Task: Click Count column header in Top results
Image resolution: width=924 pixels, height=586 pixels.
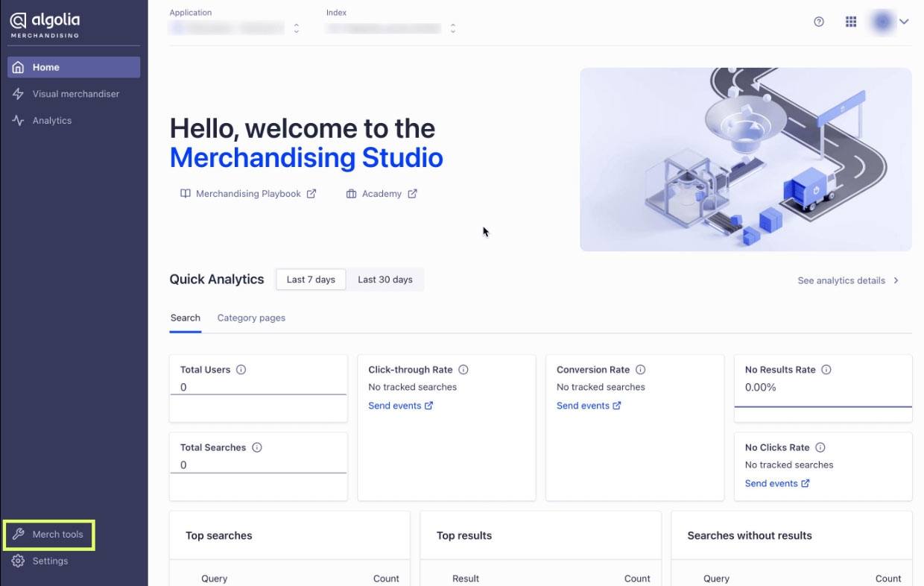Action: [x=637, y=579]
